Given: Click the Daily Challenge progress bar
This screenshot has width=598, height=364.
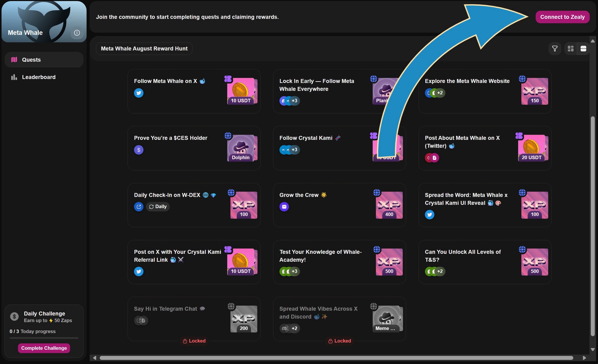Looking at the screenshot, I should pos(44,338).
